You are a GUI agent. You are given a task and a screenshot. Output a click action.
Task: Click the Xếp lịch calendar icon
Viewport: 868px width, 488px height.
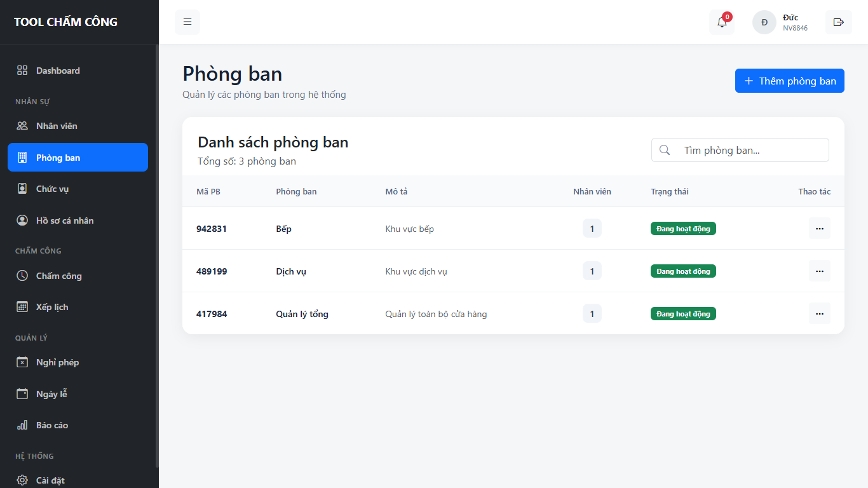click(22, 307)
